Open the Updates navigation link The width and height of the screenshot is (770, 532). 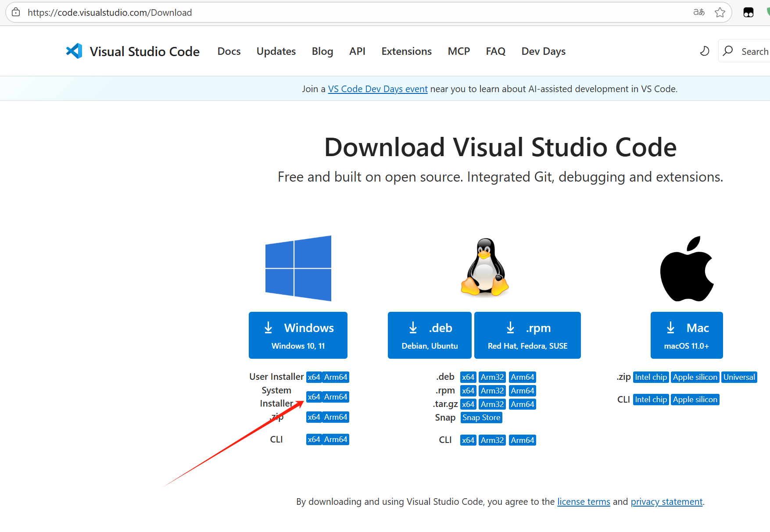(276, 51)
